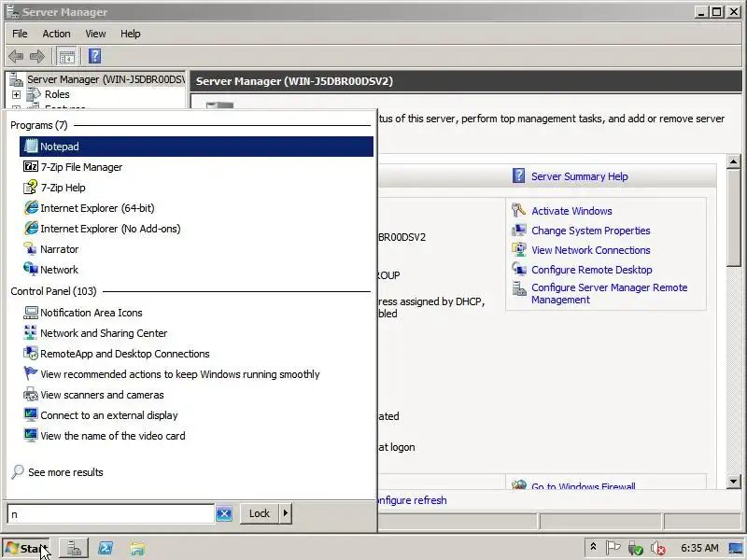The image size is (747, 560).
Task: Open the shutdown options arrow next to Lock
Action: pos(286,513)
